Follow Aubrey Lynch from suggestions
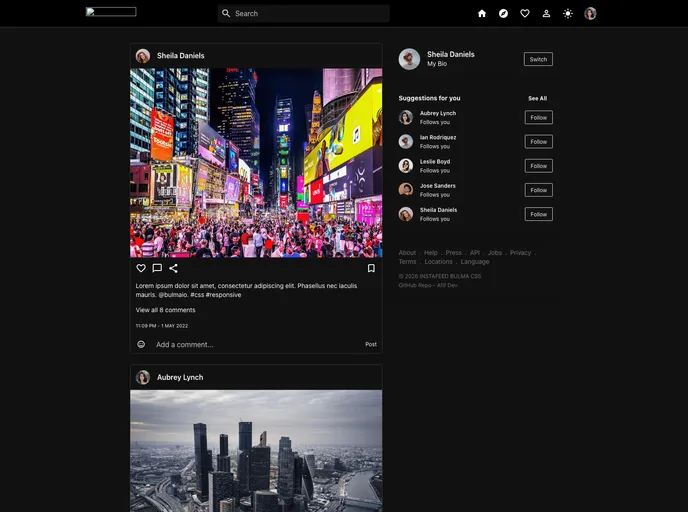Screen dimensions: 688x512 pyautogui.click(x=538, y=118)
